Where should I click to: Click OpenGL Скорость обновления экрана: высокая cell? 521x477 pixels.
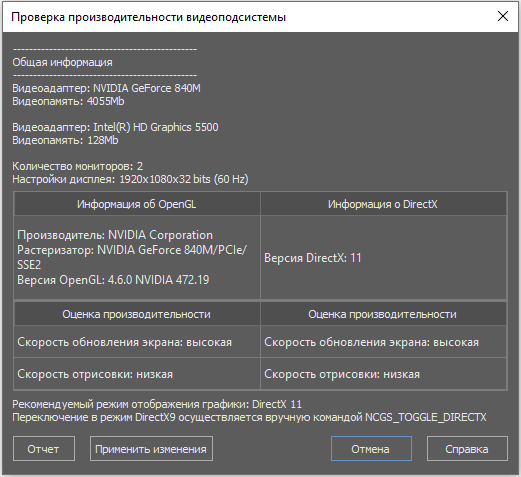(x=137, y=342)
